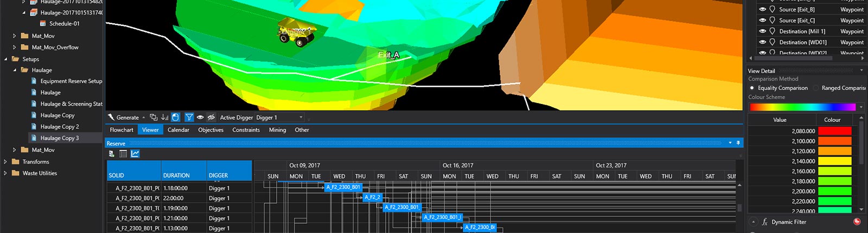Switch to the Calendar tab
The width and height of the screenshot is (868, 233).
pos(178,130)
